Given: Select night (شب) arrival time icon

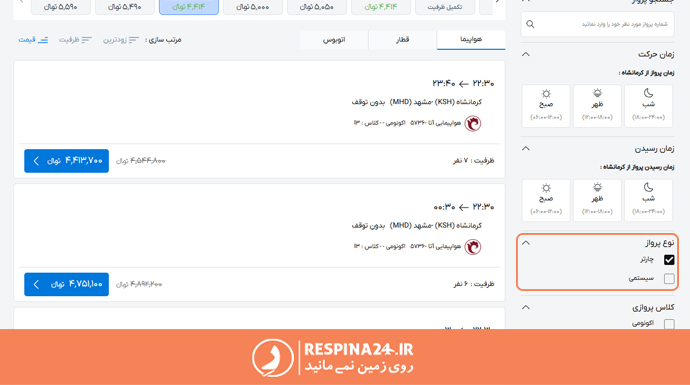Looking at the screenshot, I should tap(648, 187).
